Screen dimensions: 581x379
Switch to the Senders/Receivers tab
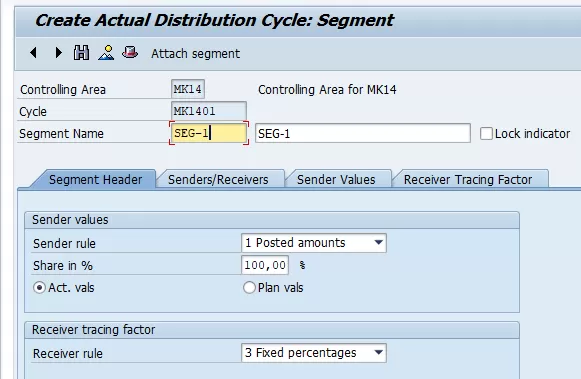coord(218,180)
